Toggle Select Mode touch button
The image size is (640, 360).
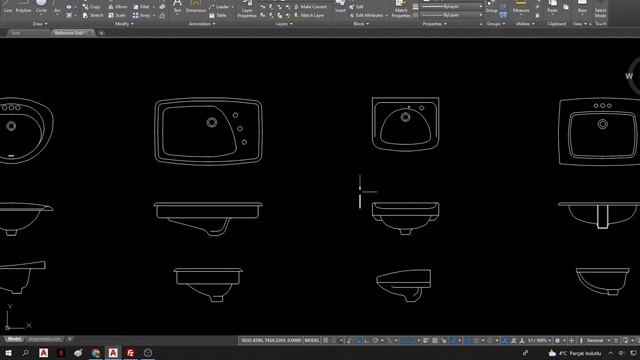(x=600, y=9)
